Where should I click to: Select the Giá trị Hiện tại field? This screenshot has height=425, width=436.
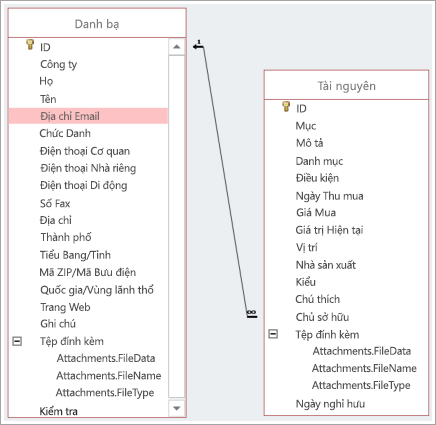click(x=329, y=230)
